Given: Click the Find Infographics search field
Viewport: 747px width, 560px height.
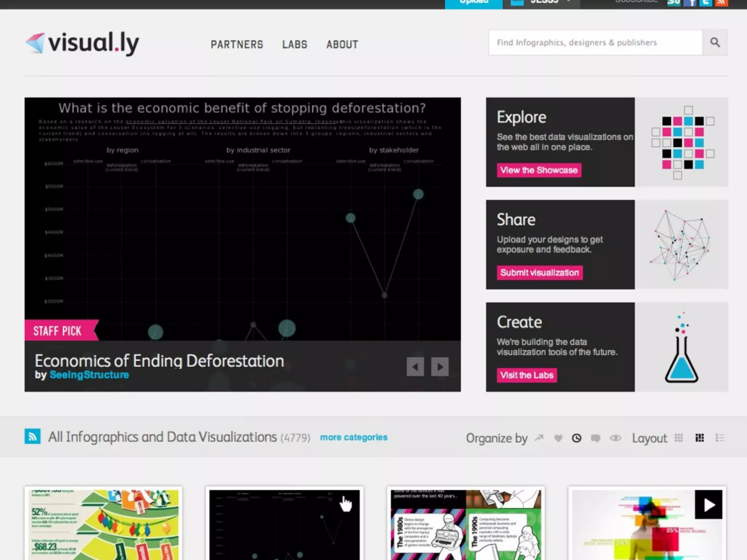Looking at the screenshot, I should [595, 43].
